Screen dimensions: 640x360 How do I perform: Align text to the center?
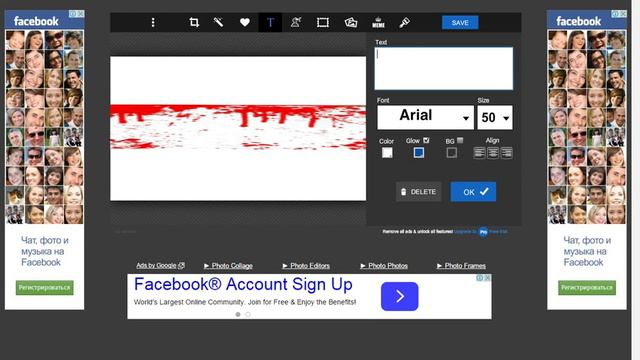(x=493, y=153)
